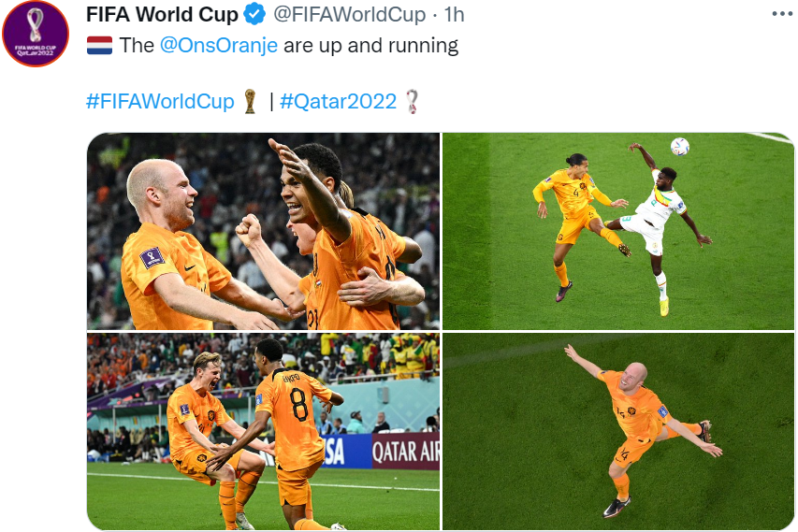Click the FIFA World Cup account name

click(x=162, y=15)
